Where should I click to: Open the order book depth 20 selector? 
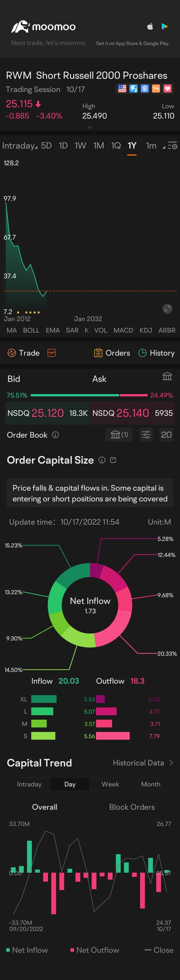click(x=166, y=434)
